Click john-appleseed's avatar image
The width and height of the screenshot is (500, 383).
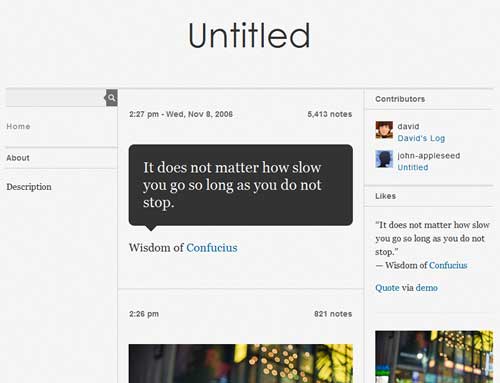384,159
